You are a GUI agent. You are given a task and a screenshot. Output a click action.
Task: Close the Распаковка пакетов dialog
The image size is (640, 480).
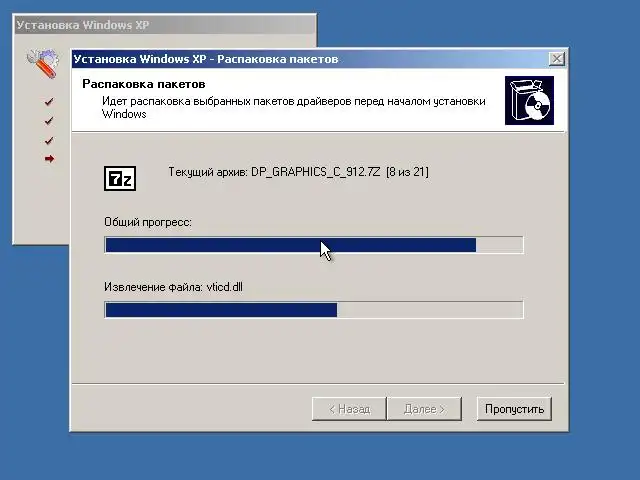point(557,59)
